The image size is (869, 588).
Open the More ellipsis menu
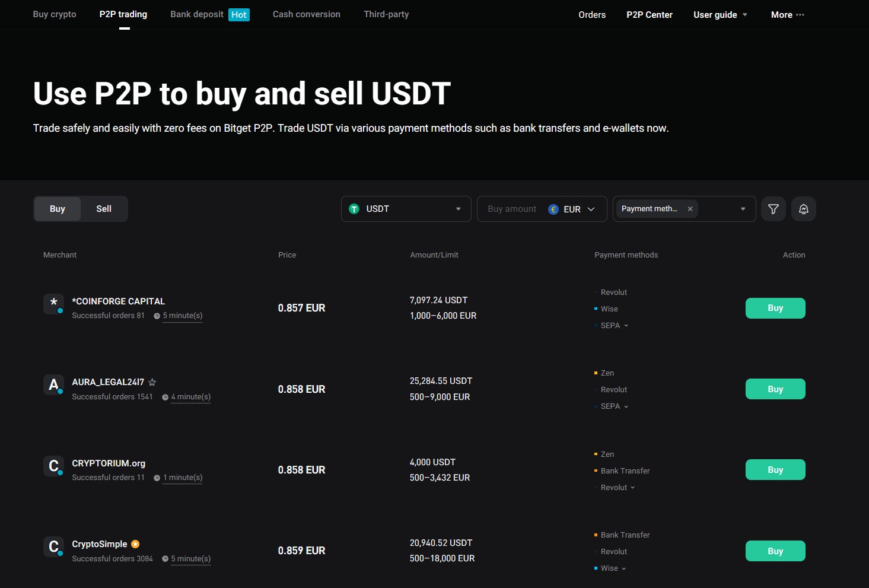(788, 15)
